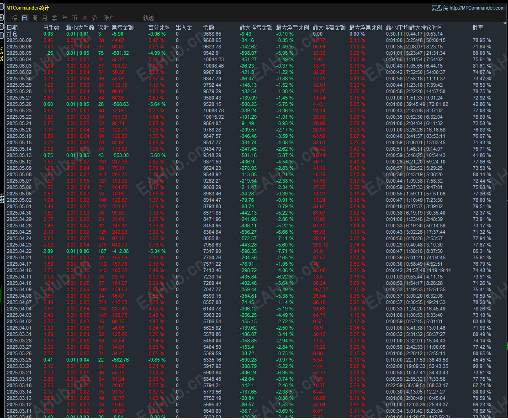
Task: Open the 备 tab
Action: pos(95,18)
